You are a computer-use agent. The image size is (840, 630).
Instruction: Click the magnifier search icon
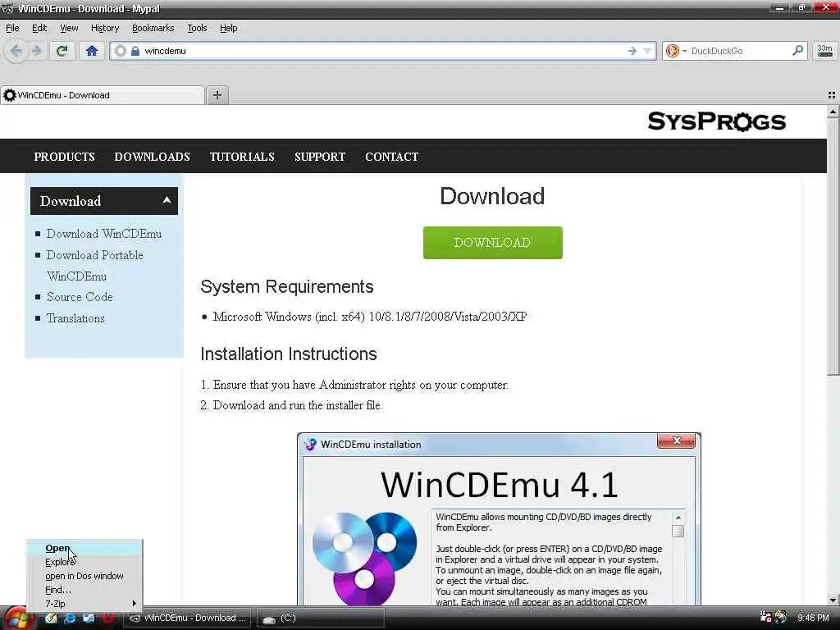coord(797,50)
